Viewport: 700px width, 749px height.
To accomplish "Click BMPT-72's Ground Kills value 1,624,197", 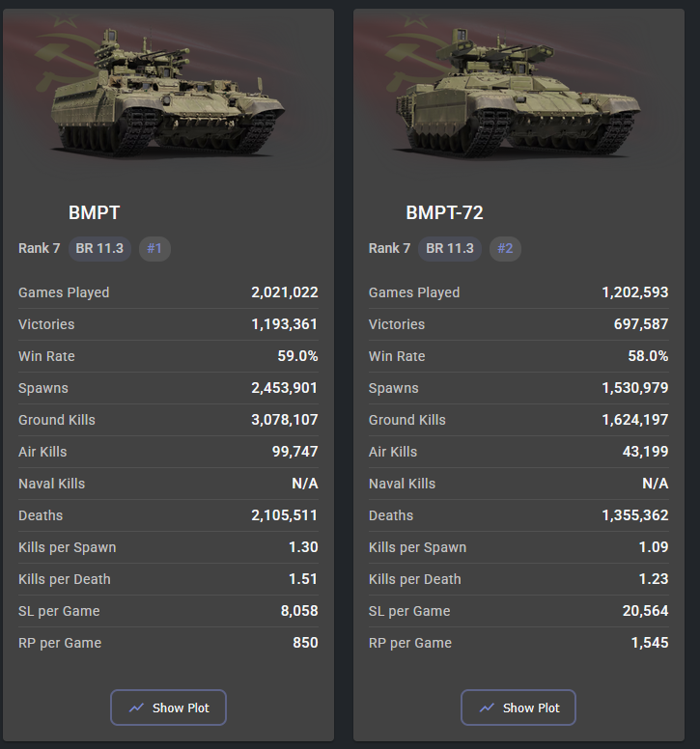I will click(634, 420).
